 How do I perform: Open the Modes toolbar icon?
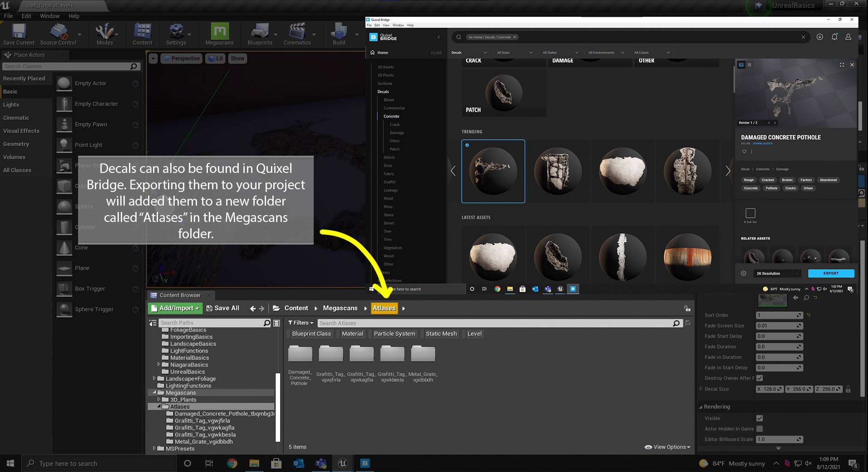104,34
